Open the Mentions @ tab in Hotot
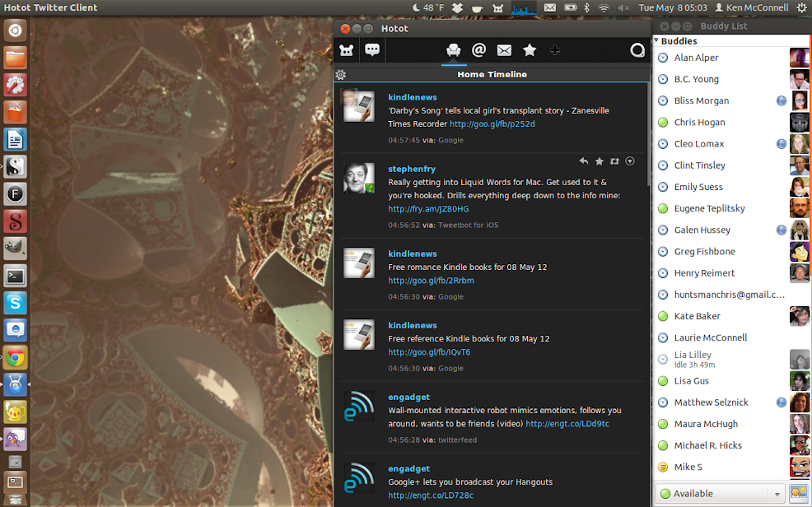 [x=479, y=49]
